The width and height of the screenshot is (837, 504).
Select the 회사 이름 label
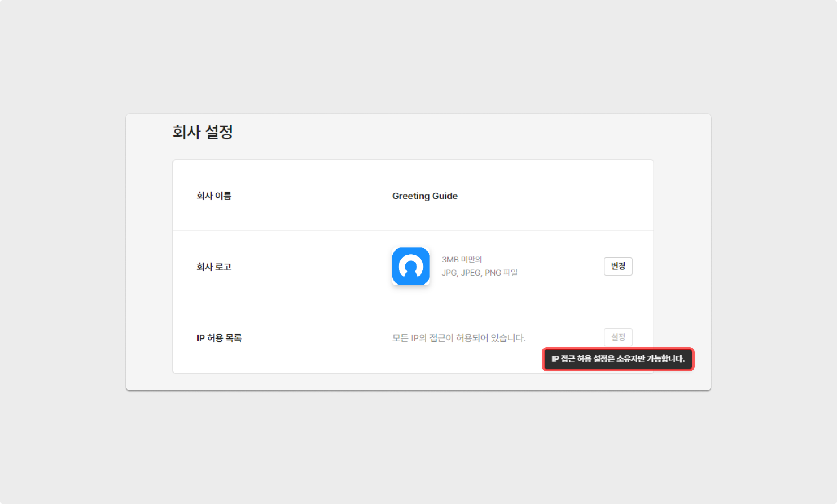click(214, 196)
